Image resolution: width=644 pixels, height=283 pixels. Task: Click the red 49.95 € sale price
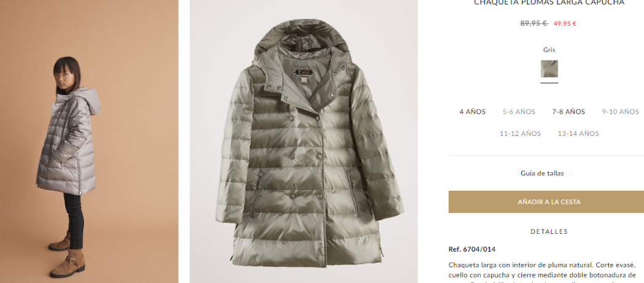pyautogui.click(x=565, y=23)
